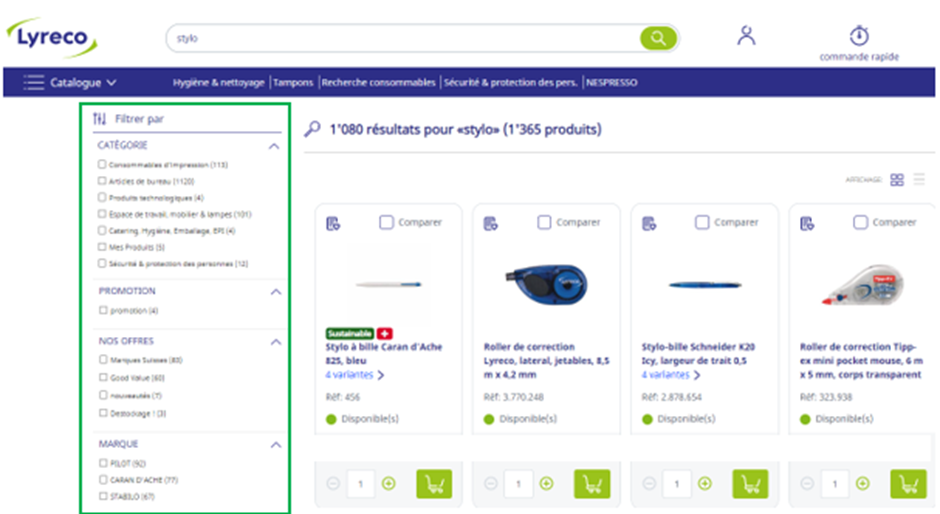This screenshot has height=514, width=940.
Task: Click the Lyreco logo
Action: pyautogui.click(x=52, y=37)
